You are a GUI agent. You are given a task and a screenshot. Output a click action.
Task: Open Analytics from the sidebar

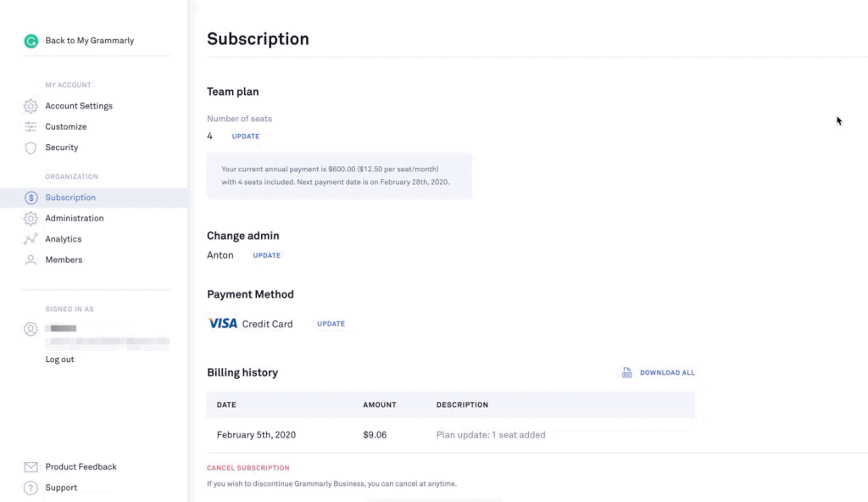tap(64, 239)
